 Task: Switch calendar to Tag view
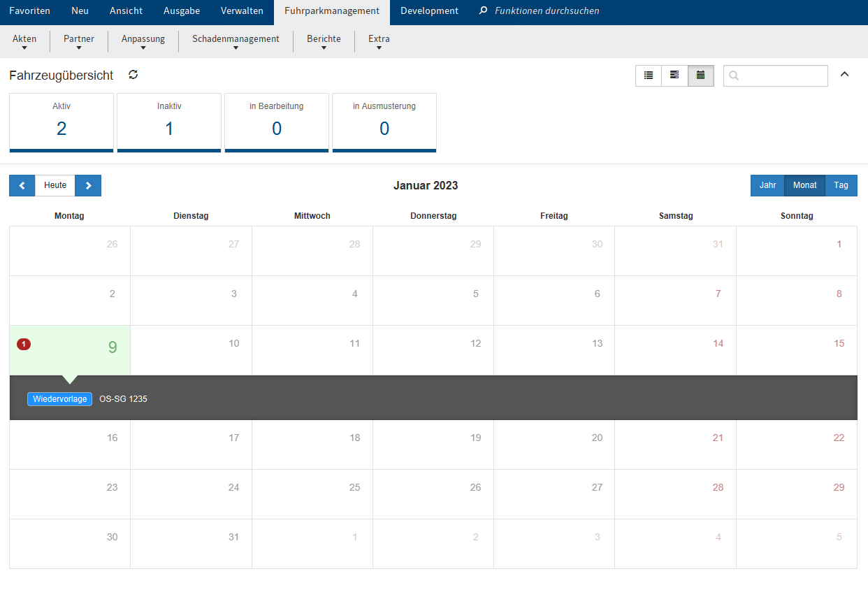(x=841, y=185)
